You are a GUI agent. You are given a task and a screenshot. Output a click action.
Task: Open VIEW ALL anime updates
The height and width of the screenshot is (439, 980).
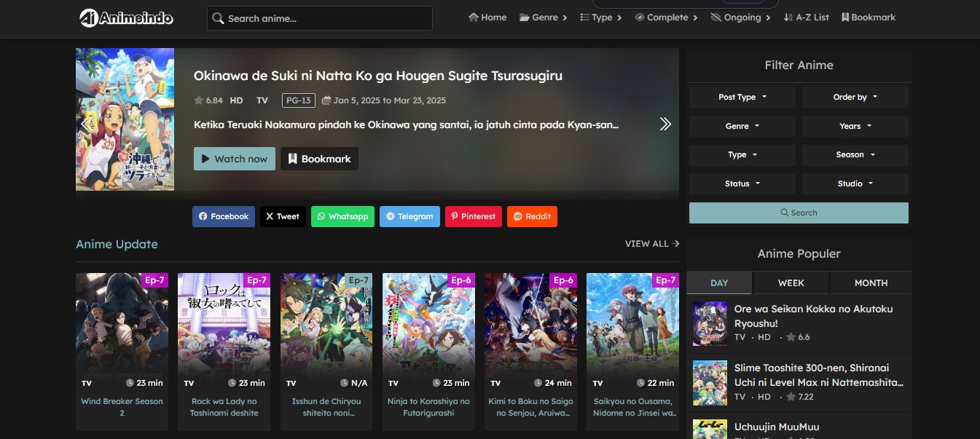(652, 244)
